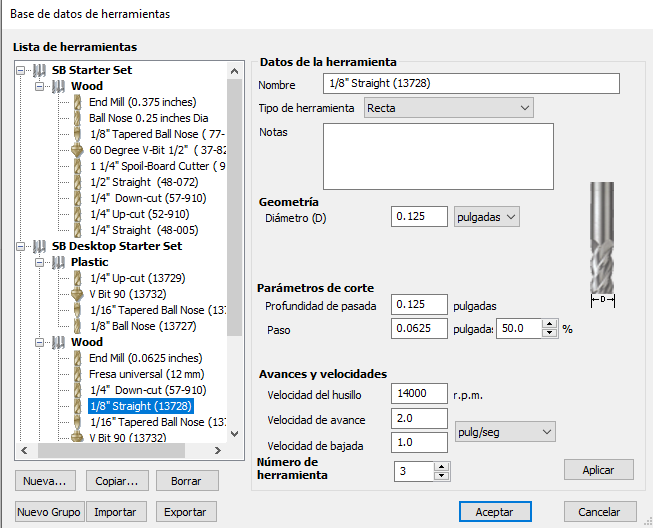Click the 1/8" Tapered Ball Nose (77- icon

77,134
